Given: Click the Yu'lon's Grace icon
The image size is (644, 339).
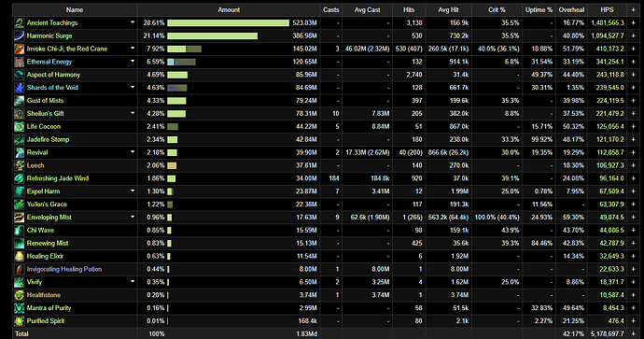Looking at the screenshot, I should click(x=20, y=205).
